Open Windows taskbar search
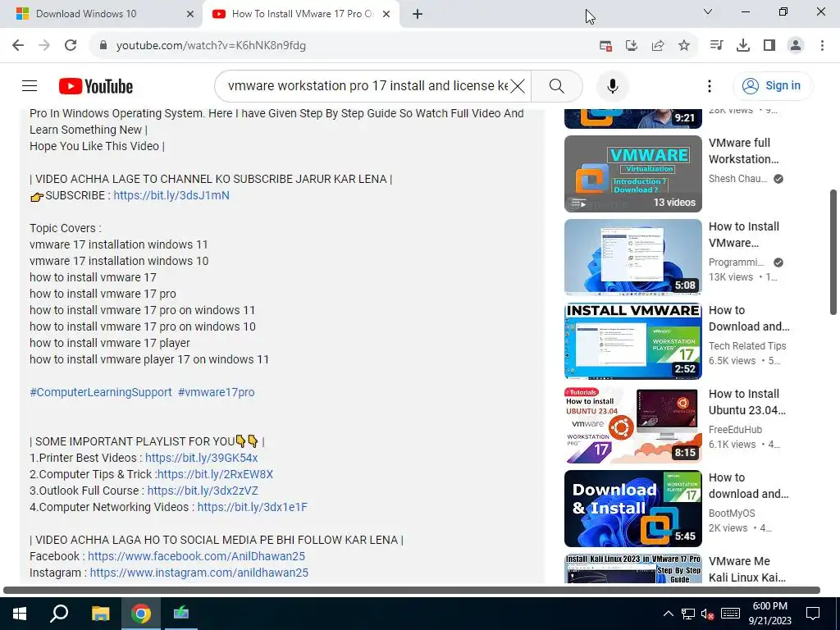Screen dimensions: 840x630 tap(59, 614)
